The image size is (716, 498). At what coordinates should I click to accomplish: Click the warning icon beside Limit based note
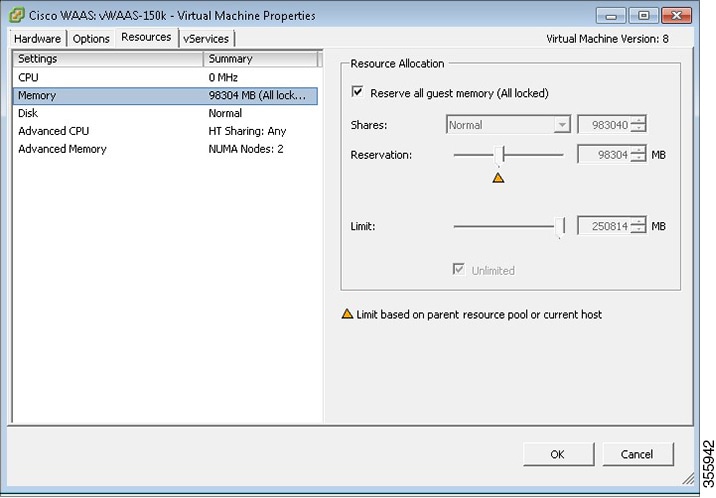347,314
